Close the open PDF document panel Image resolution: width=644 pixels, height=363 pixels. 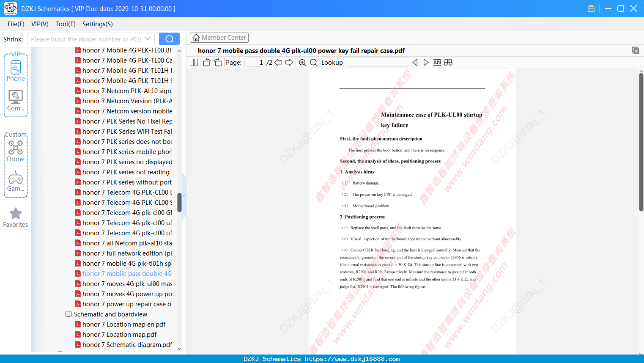coord(635,50)
